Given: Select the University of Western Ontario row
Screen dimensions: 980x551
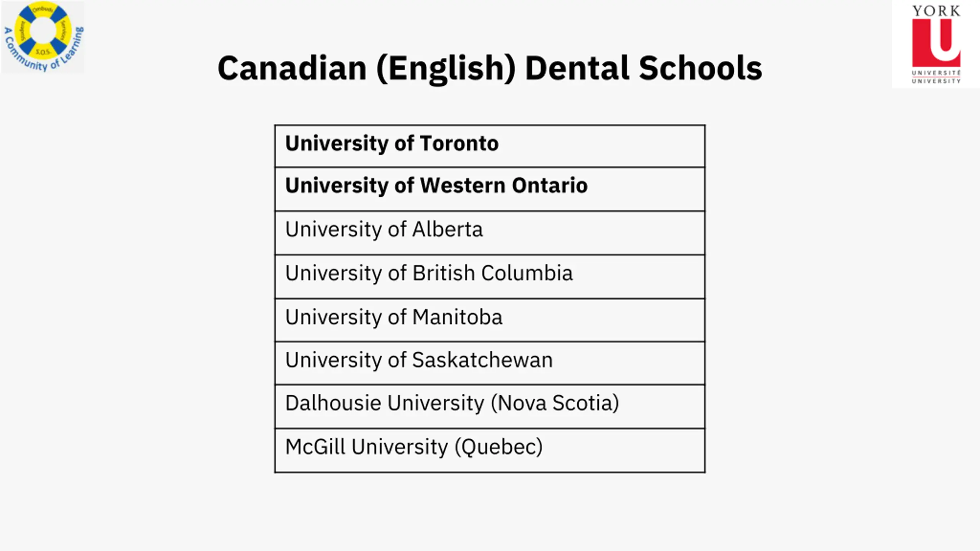Looking at the screenshot, I should [490, 189].
